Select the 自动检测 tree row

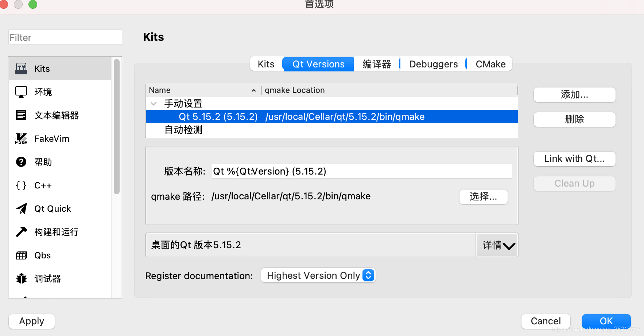(331, 130)
